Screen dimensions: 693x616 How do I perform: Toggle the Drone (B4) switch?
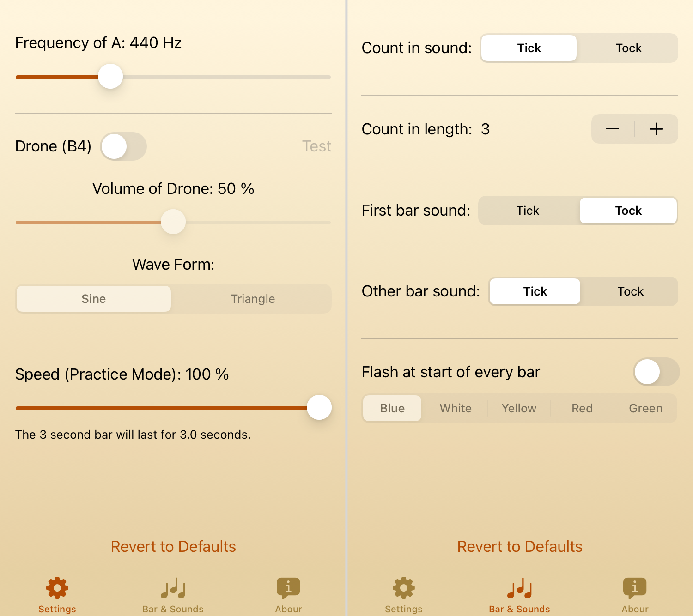click(x=123, y=146)
